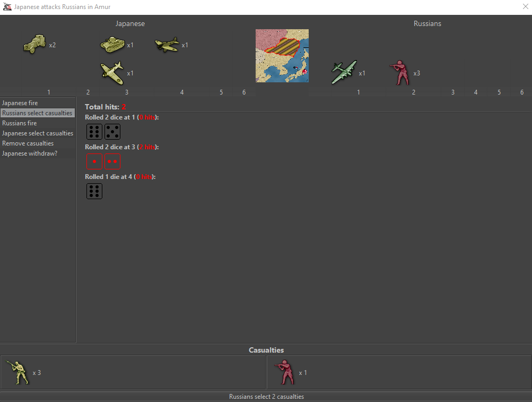The image size is (532, 402).
Task: Select the 'Japanese withdraw?' step
Action: point(30,153)
